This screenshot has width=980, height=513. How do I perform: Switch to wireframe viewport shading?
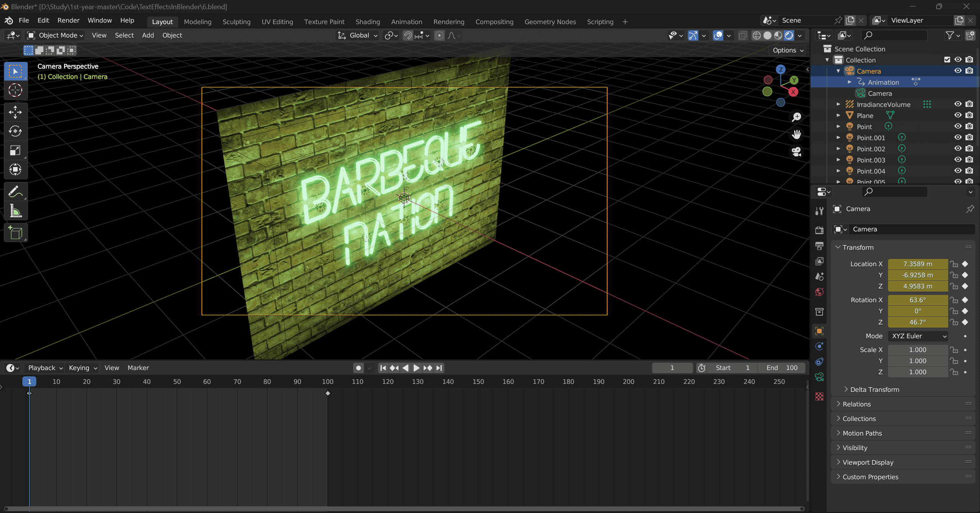coord(757,36)
